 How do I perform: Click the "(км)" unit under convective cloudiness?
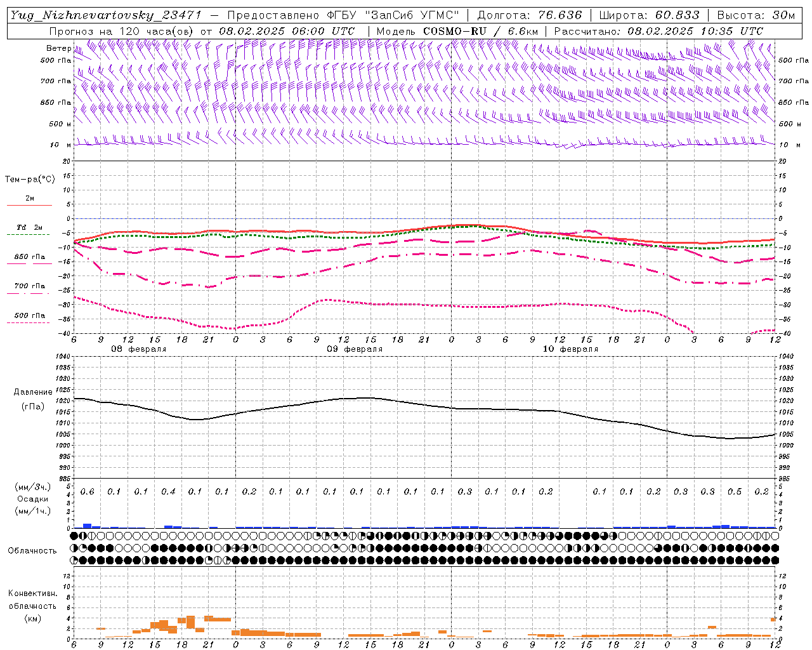tap(32, 618)
